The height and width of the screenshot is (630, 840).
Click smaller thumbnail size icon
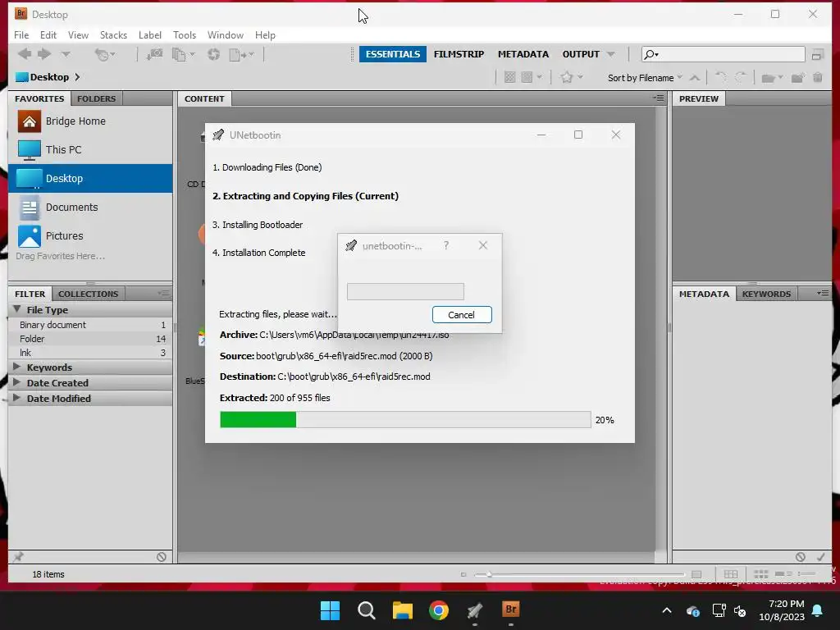(x=463, y=574)
